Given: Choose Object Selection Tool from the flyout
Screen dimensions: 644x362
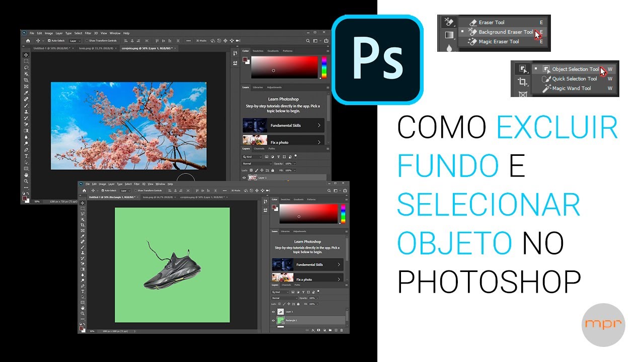Looking at the screenshot, I should coord(573,69).
